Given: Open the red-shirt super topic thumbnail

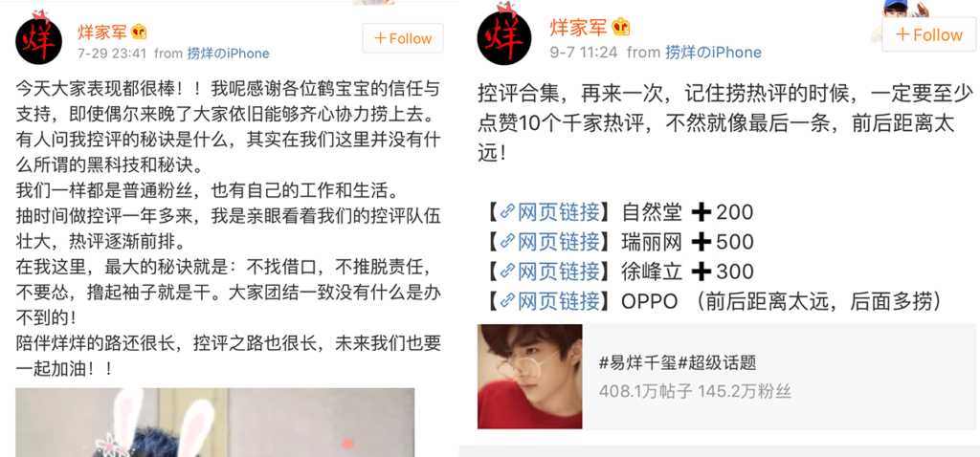Looking at the screenshot, I should pos(529,377).
